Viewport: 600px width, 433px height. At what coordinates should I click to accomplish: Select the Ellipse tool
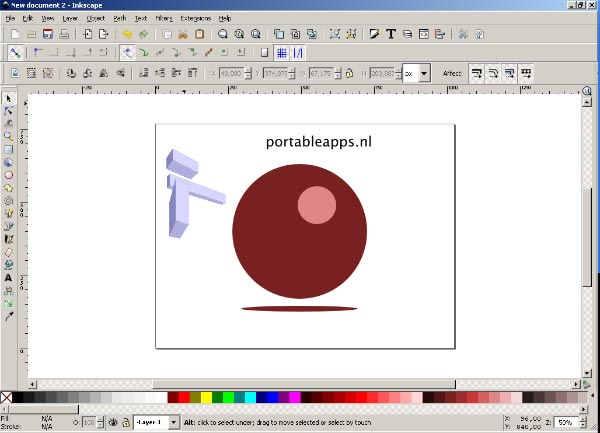pyautogui.click(x=9, y=174)
